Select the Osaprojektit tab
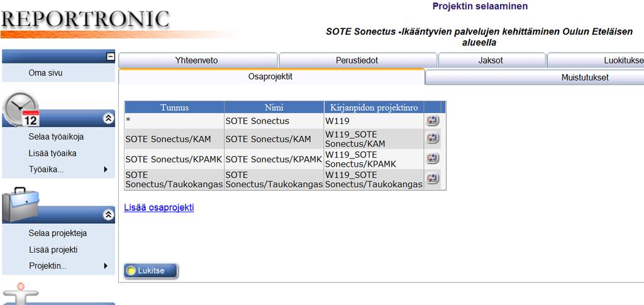This screenshot has width=644, height=305. [x=270, y=77]
